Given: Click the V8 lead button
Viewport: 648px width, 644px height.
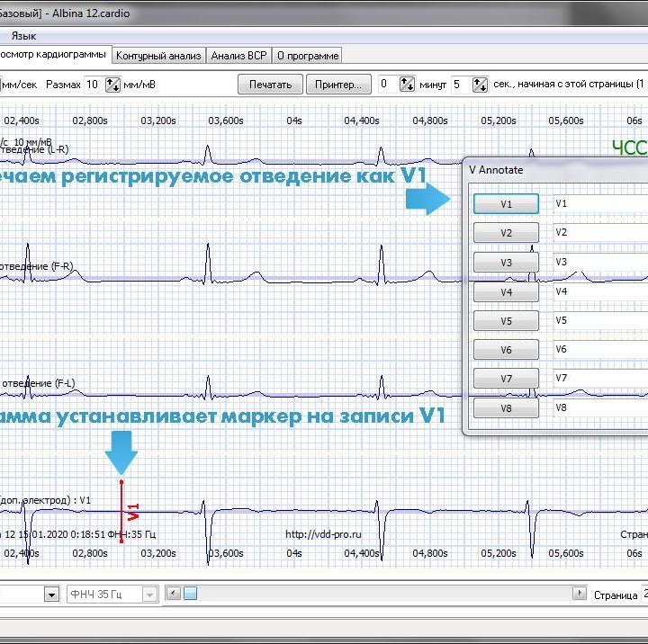Looking at the screenshot, I should 506,408.
